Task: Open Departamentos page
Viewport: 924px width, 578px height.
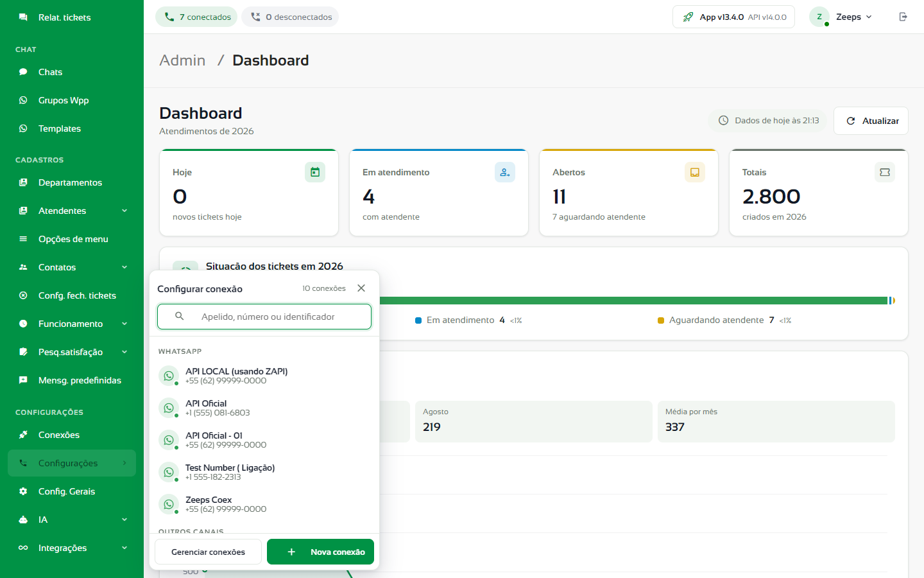Action: 72,182
